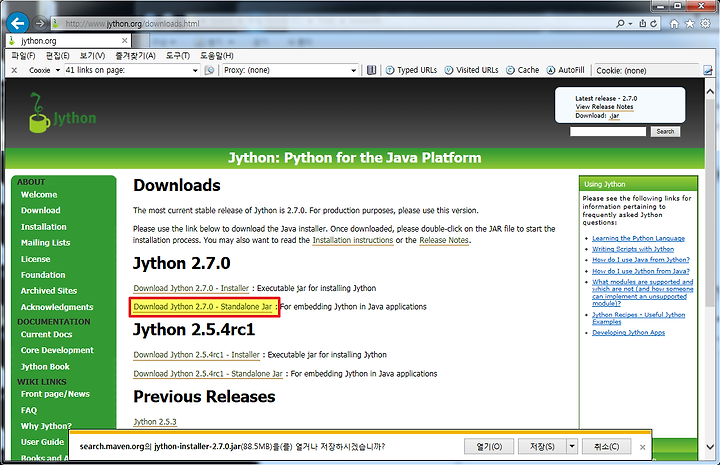Click Download Jython 2.5.4rc1 - Installer link
The width and height of the screenshot is (720, 465).
tap(197, 355)
